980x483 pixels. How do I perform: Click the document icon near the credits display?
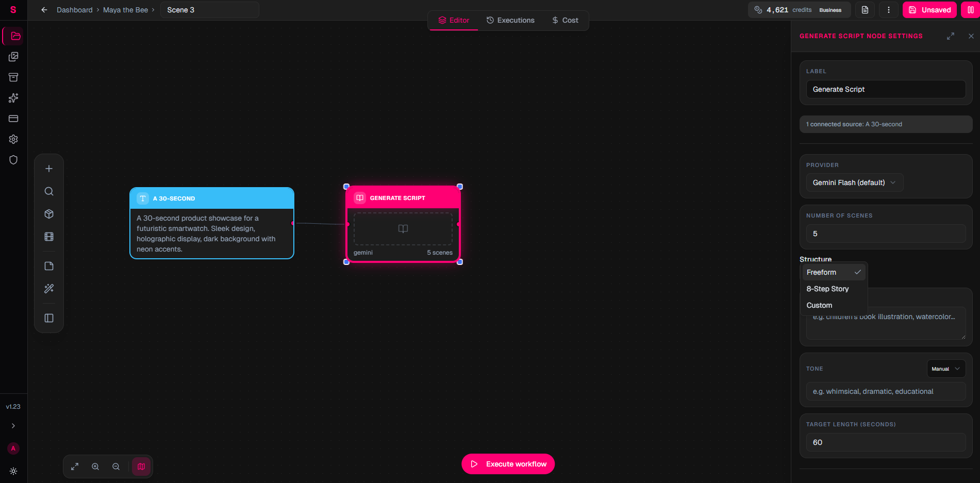tap(865, 10)
